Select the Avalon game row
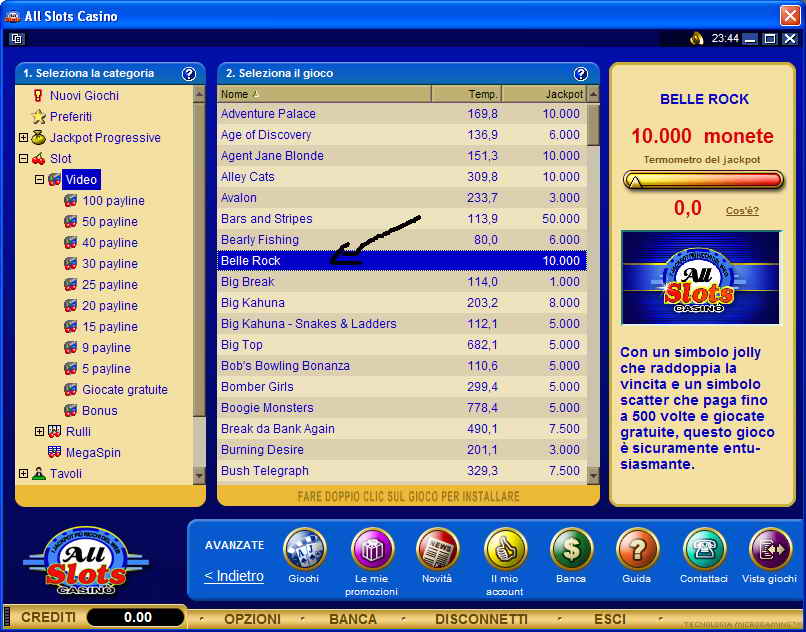This screenshot has width=806, height=632. point(402,198)
